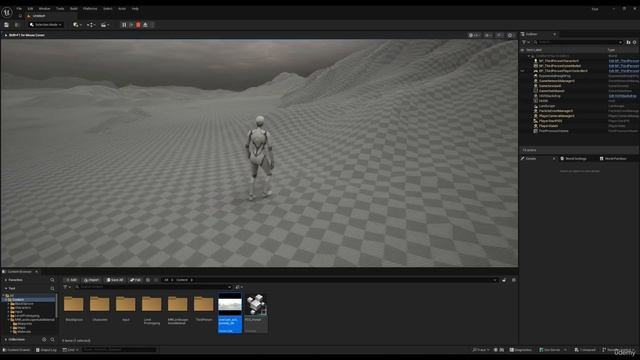Click the add collection plus icon
The width and height of the screenshot is (640, 360).
pos(44,340)
